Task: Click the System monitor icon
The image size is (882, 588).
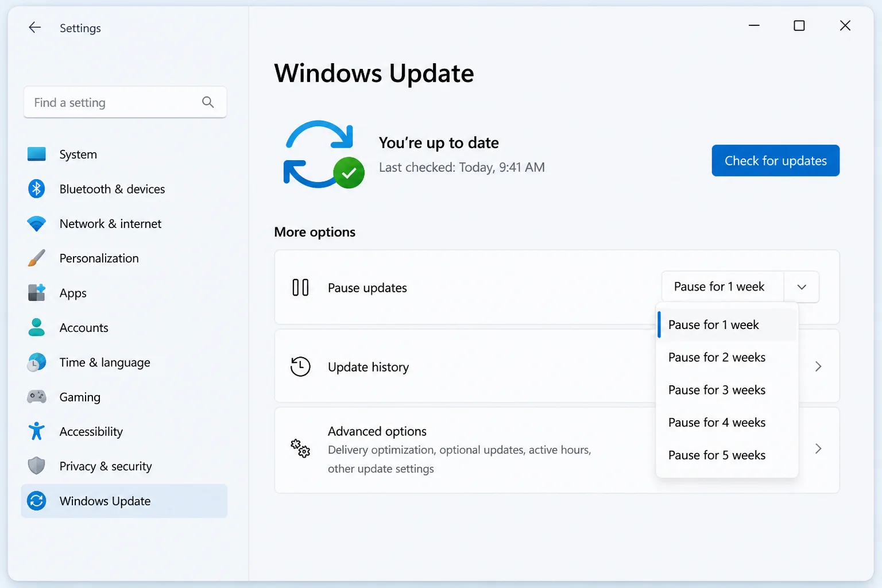Action: click(37, 154)
